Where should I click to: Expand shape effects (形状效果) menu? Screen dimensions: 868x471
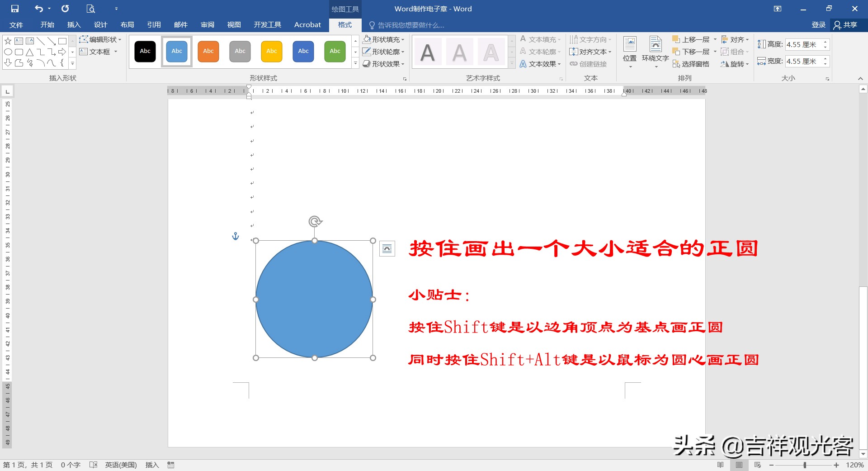point(384,64)
